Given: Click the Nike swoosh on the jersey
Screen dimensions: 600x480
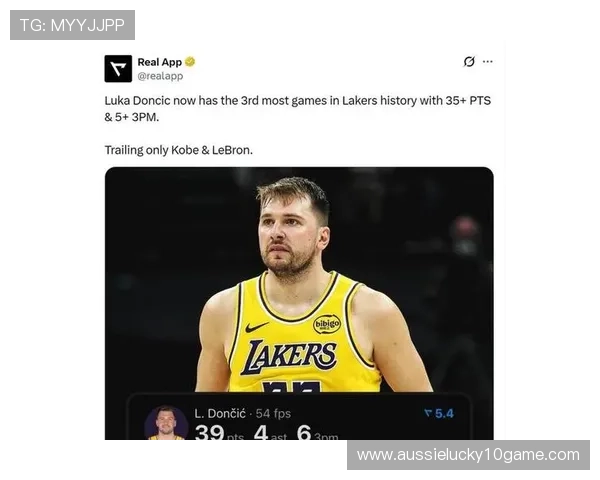Looking at the screenshot, I should [256, 327].
